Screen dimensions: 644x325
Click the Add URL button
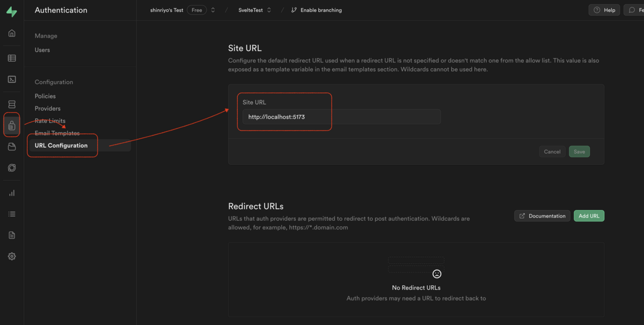click(589, 216)
